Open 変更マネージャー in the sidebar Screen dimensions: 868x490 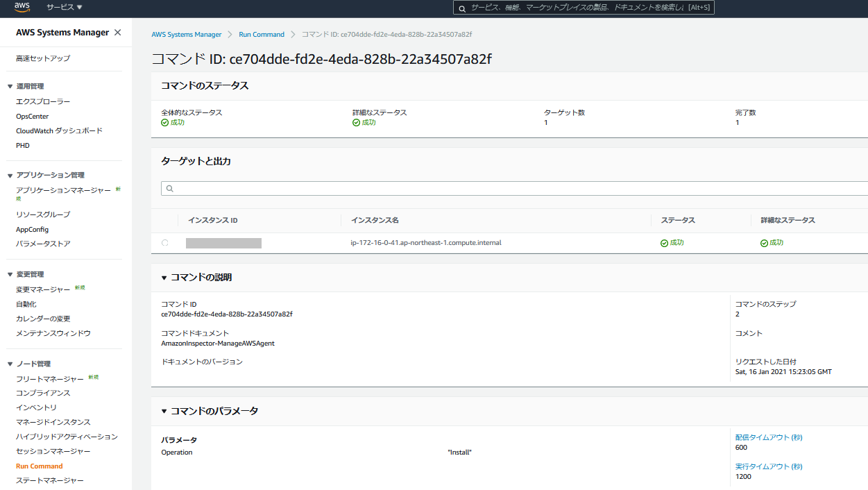pos(43,289)
